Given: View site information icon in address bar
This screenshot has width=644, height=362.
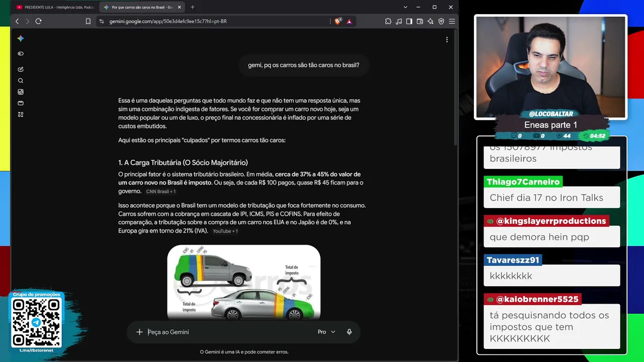Looking at the screenshot, I should coord(102,21).
